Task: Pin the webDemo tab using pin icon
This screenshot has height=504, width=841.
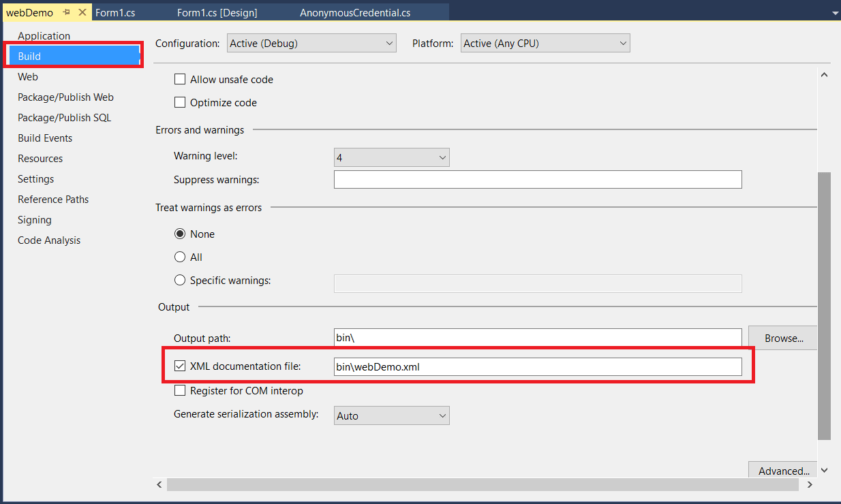Action: click(67, 12)
